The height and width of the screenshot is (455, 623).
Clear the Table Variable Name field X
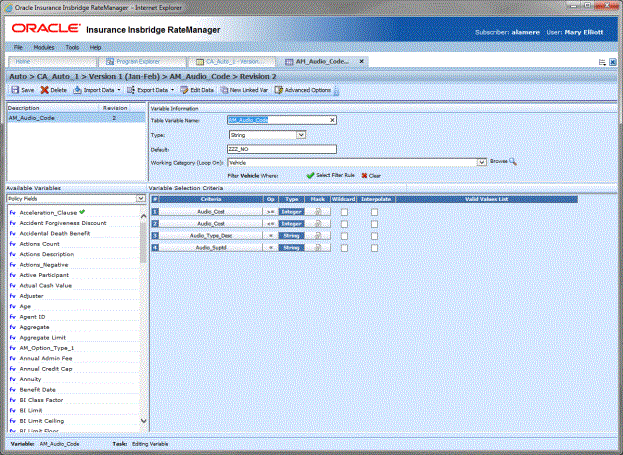[x=332, y=120]
